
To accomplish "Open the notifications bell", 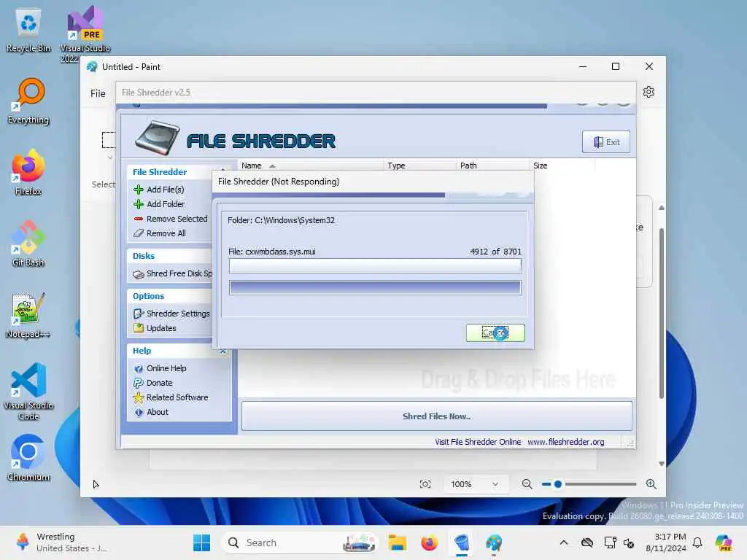I will 697,542.
